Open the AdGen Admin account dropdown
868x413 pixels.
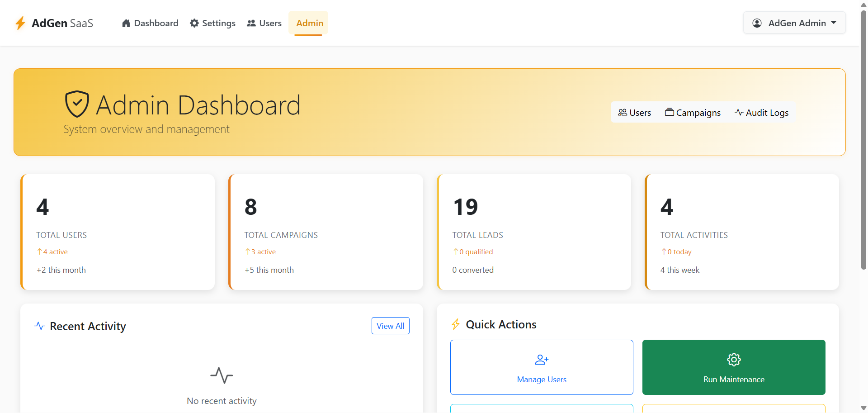coord(794,23)
